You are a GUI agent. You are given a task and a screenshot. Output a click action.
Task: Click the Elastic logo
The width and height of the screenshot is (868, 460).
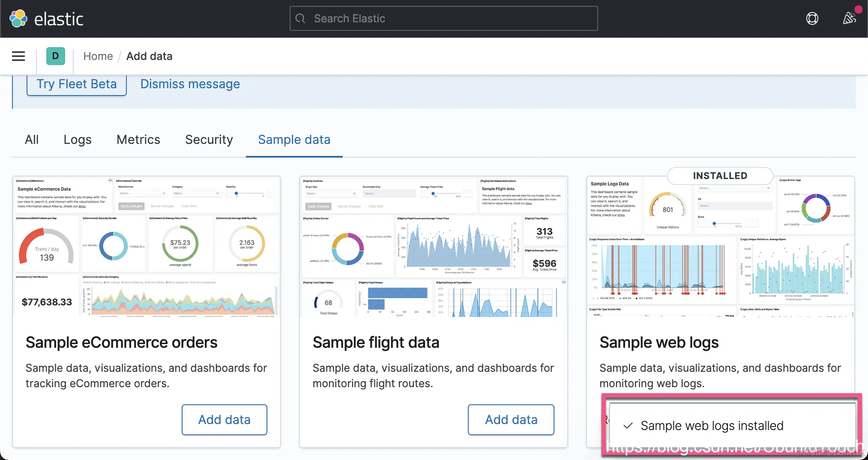coord(46,19)
